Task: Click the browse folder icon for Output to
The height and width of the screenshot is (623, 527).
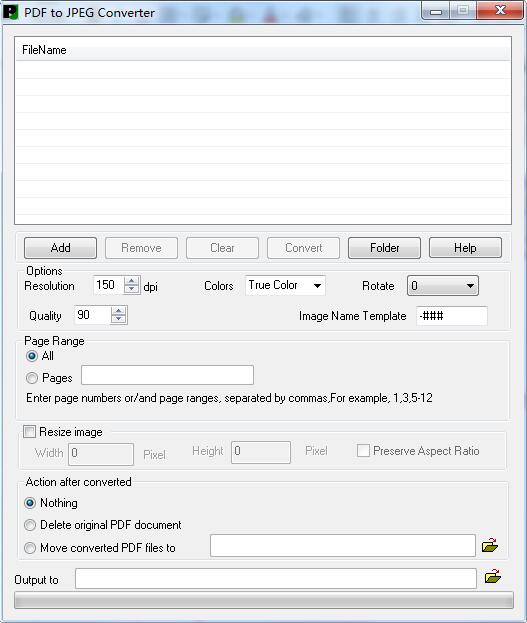Action: point(492,577)
